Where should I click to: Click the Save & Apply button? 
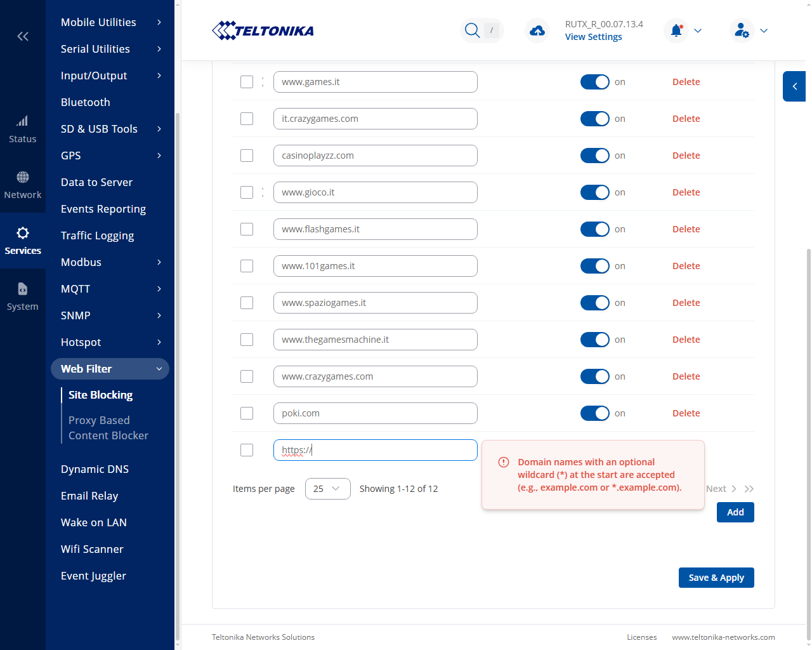(x=716, y=578)
